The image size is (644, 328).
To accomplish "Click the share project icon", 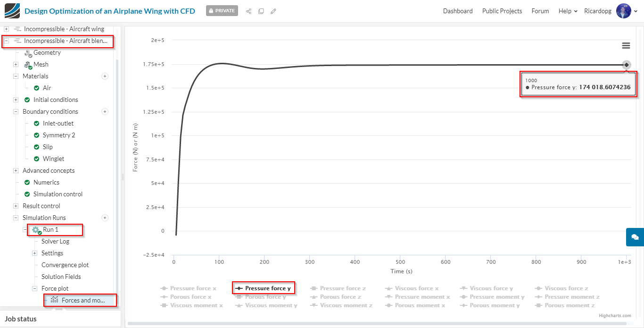I will pos(249,11).
